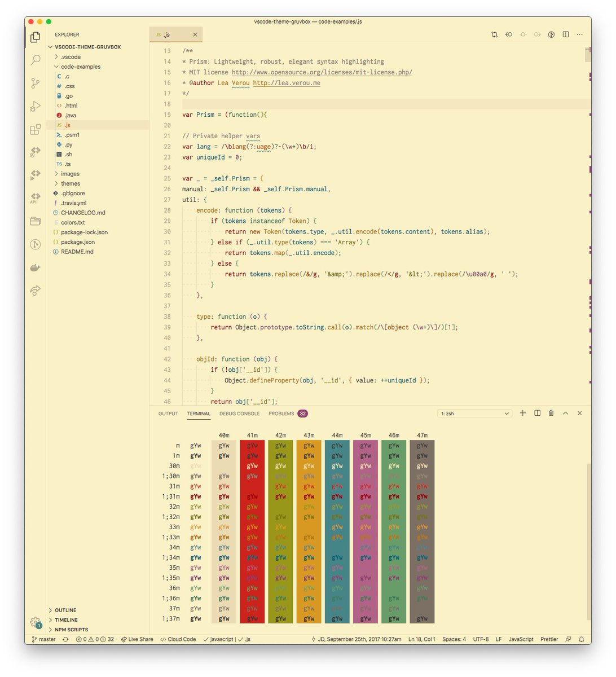Open the Manage gear icon
Viewport: 616px width, 677px height.
click(x=35, y=622)
